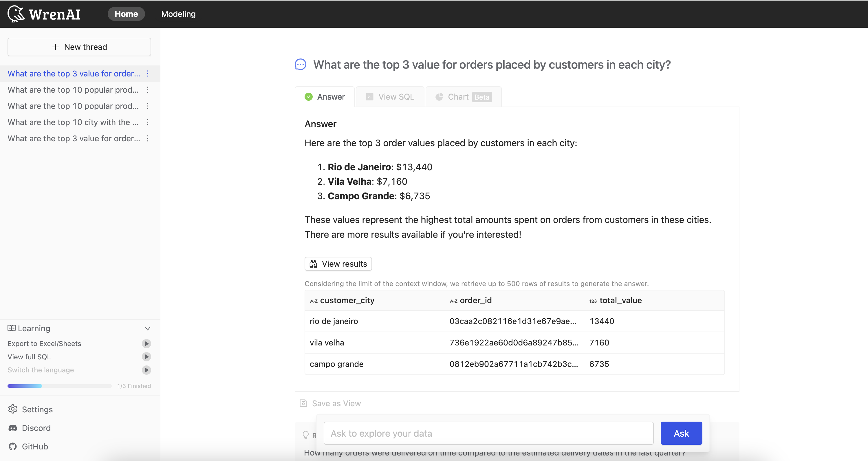Open the Discord link
Image resolution: width=868 pixels, height=461 pixels.
click(29, 428)
